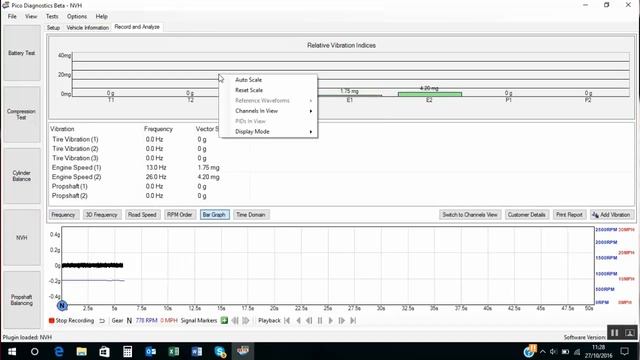Viewport: 640px width, 360px height.
Task: Select the Tire Vibration (1) row
Action: 136,139
